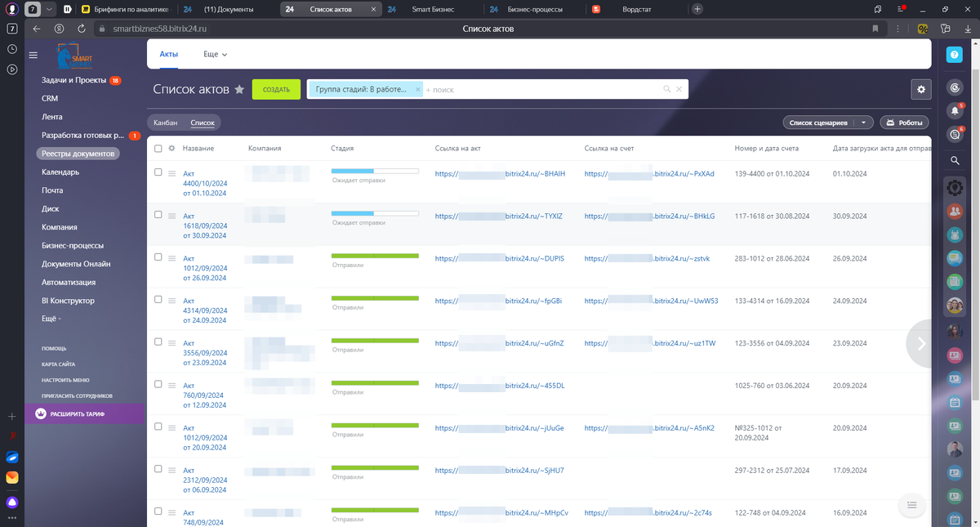The width and height of the screenshot is (980, 527).
Task: Select checkbox for Акт 1618/09/2024
Action: coord(158,215)
